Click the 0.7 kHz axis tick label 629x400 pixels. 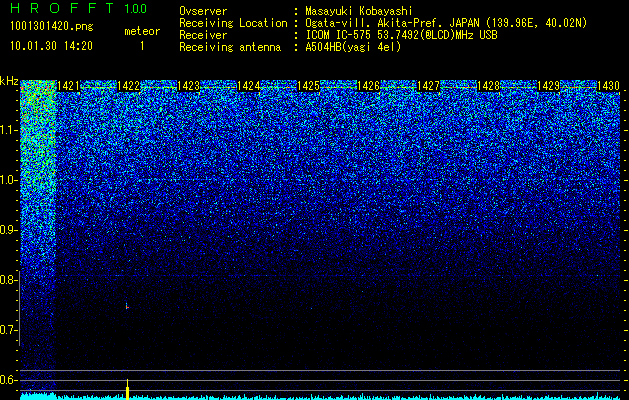pyautogui.click(x=8, y=330)
